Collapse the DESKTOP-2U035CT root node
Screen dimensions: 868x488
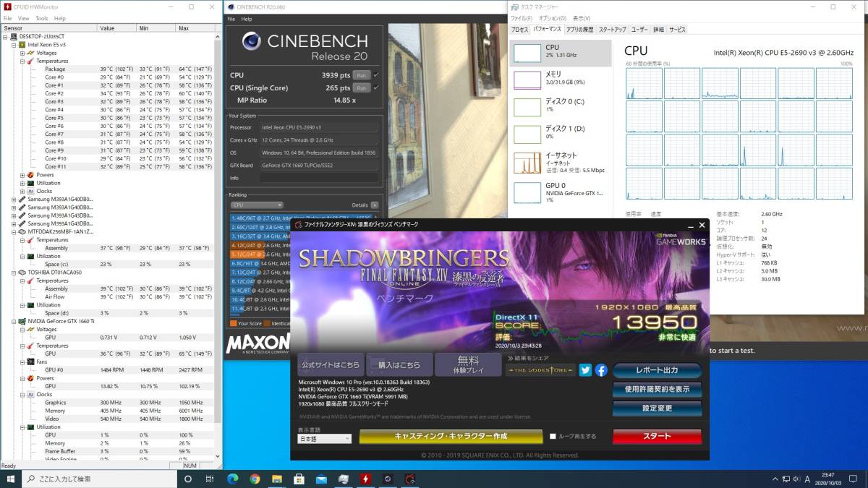tap(6, 36)
